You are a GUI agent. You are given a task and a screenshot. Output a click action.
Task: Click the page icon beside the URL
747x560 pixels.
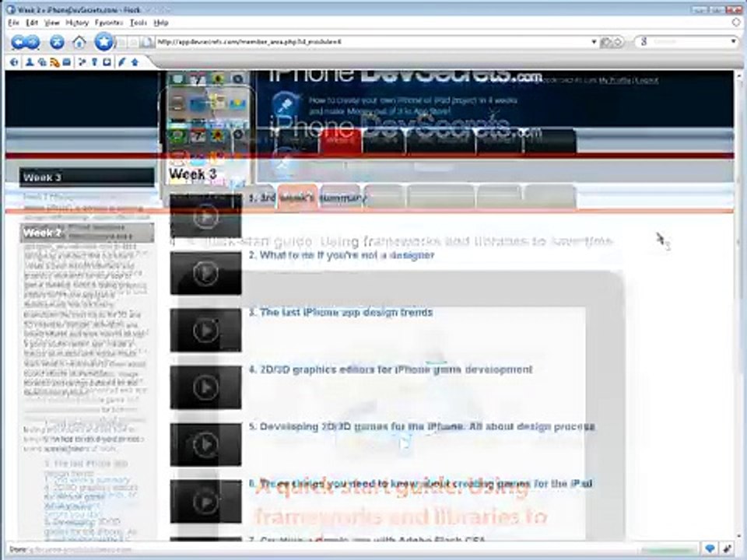pos(148,42)
